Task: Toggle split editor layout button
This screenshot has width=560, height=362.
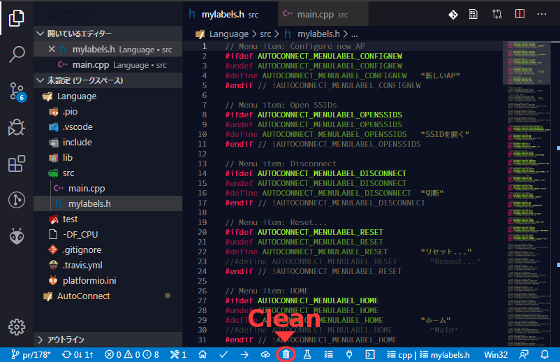Action: click(x=520, y=14)
